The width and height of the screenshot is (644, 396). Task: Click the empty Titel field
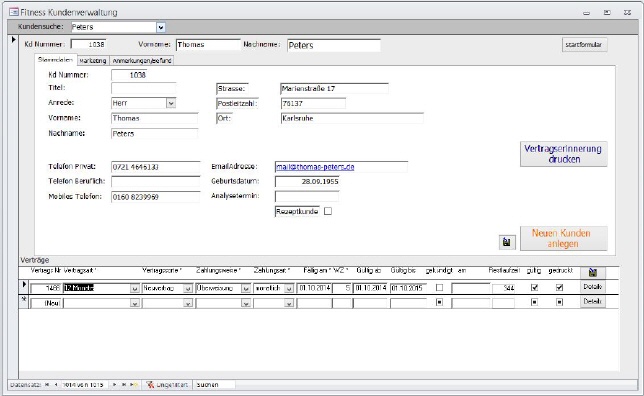click(x=143, y=88)
